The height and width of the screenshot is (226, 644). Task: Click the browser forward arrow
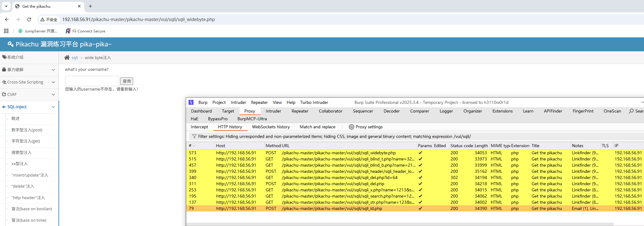pyautogui.click(x=18, y=19)
